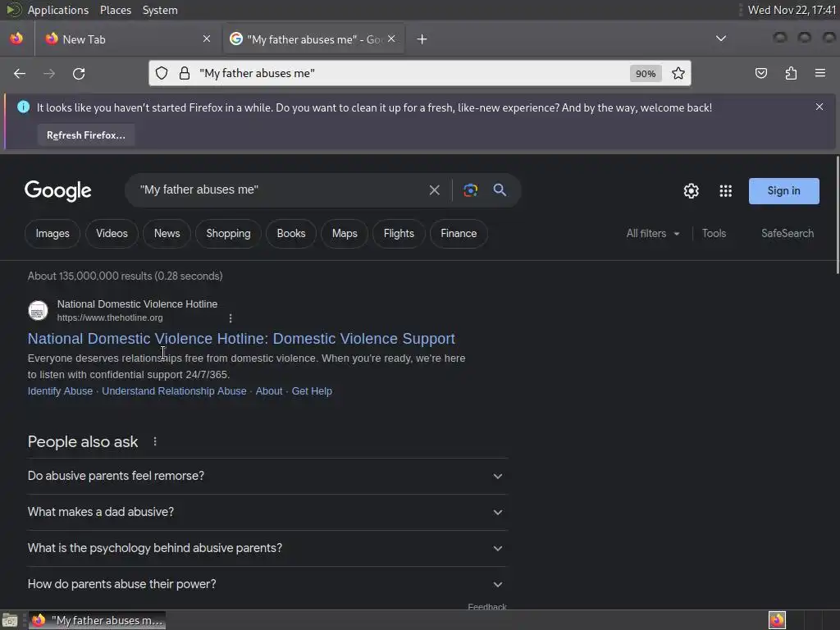The image size is (840, 630).
Task: Select the Images filter
Action: click(52, 234)
